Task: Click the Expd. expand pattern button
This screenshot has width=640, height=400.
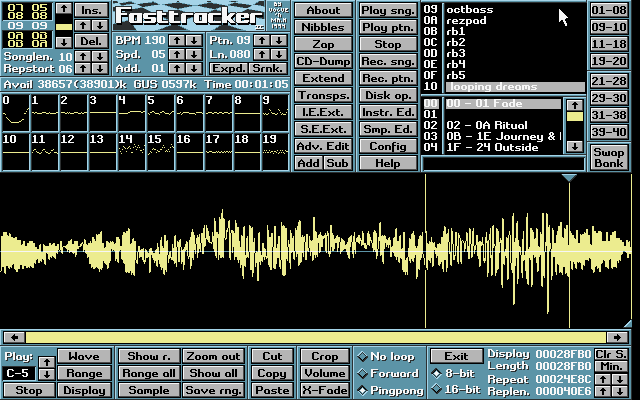Action: coord(229,68)
